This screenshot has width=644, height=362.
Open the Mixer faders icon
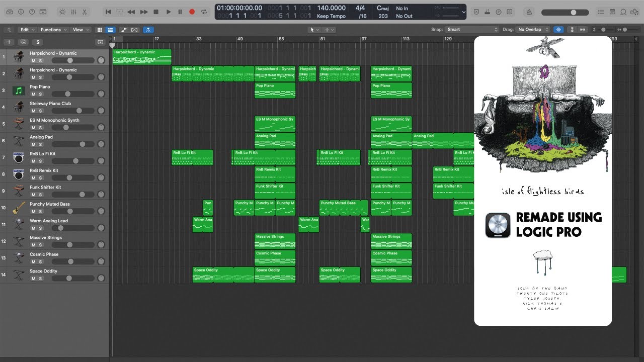(x=73, y=12)
